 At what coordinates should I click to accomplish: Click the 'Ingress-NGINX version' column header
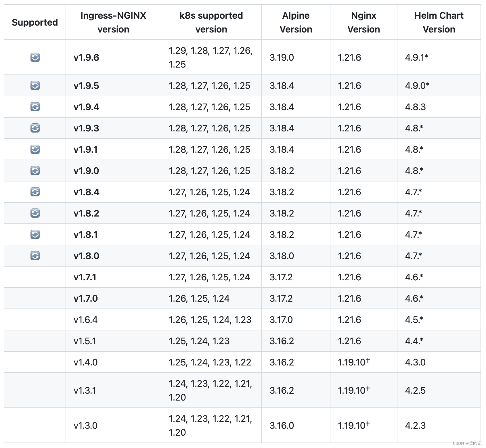113,22
